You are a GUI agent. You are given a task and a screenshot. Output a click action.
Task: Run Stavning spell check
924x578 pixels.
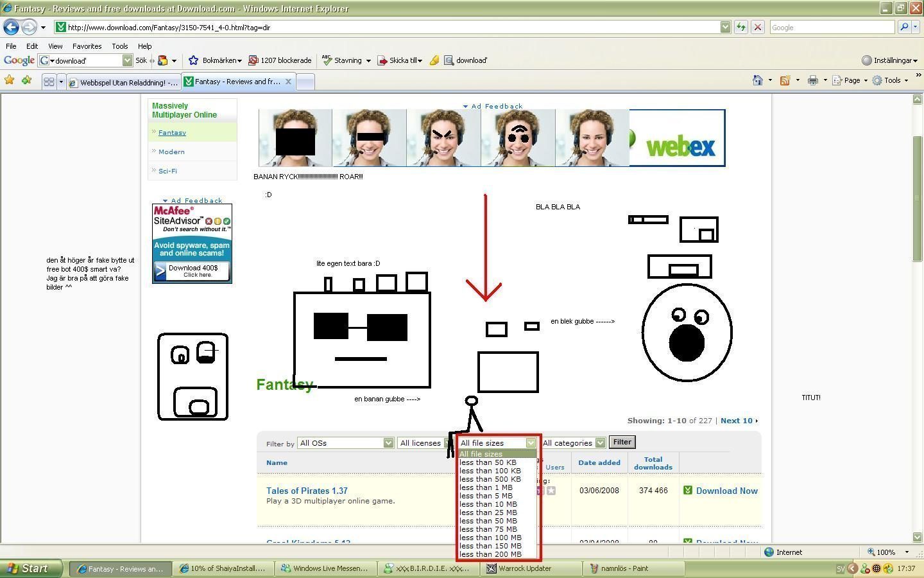pos(342,60)
